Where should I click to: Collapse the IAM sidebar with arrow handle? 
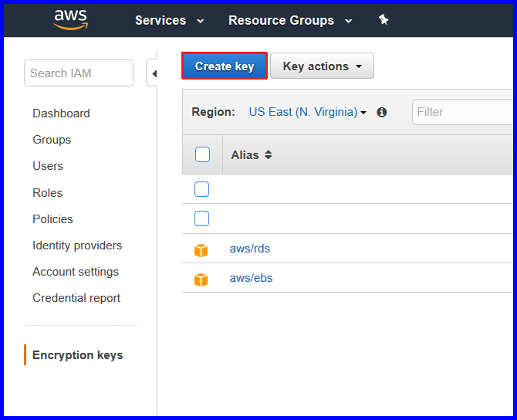[154, 73]
